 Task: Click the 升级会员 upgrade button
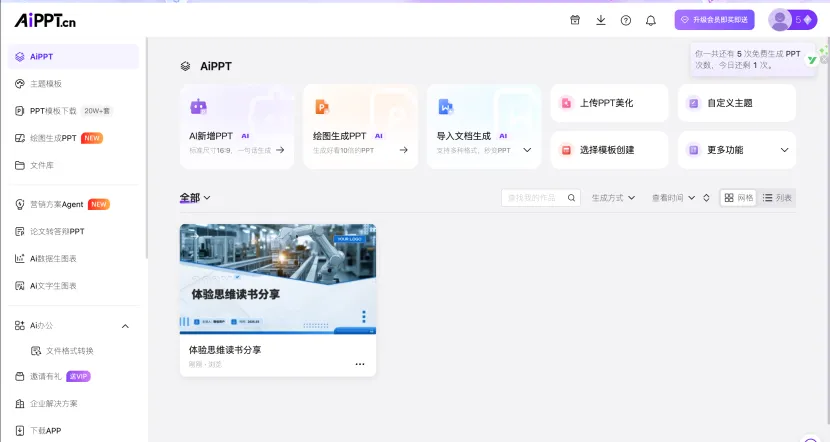pos(714,20)
